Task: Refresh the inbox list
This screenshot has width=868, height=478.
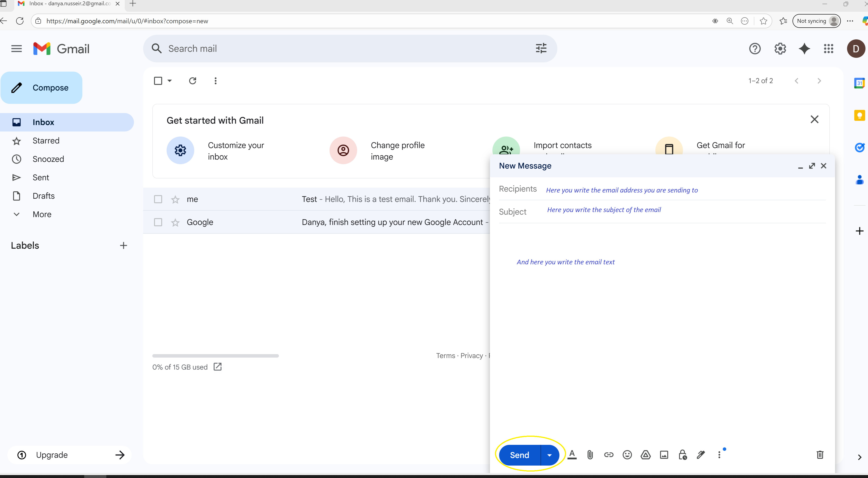Action: click(x=192, y=81)
